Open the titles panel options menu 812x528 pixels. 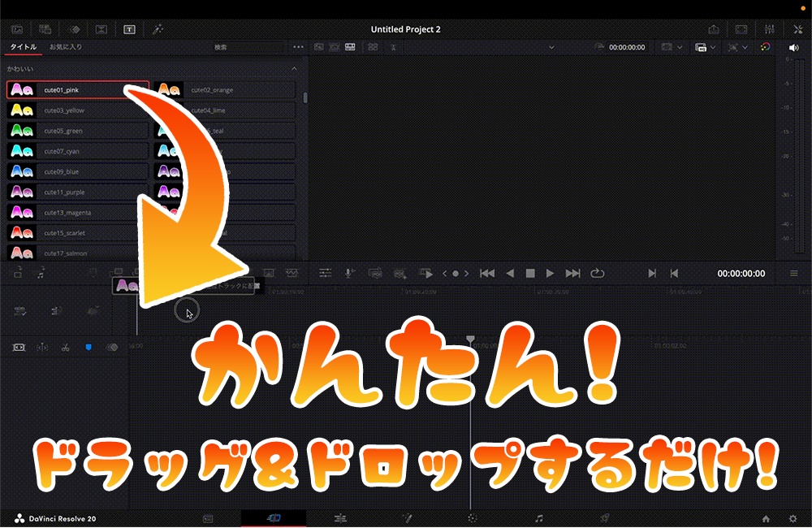click(298, 46)
